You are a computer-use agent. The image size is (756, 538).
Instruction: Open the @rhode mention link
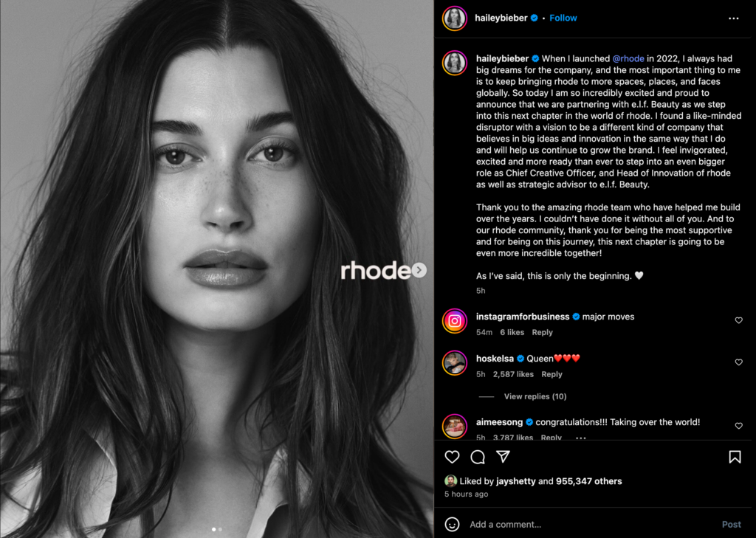(628, 58)
